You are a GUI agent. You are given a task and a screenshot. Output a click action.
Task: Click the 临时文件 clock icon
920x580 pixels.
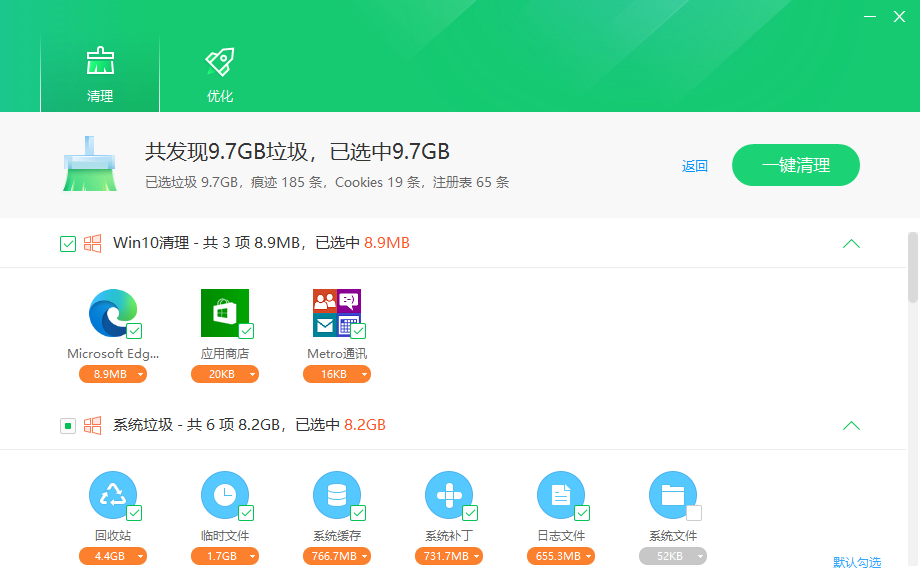pos(225,495)
